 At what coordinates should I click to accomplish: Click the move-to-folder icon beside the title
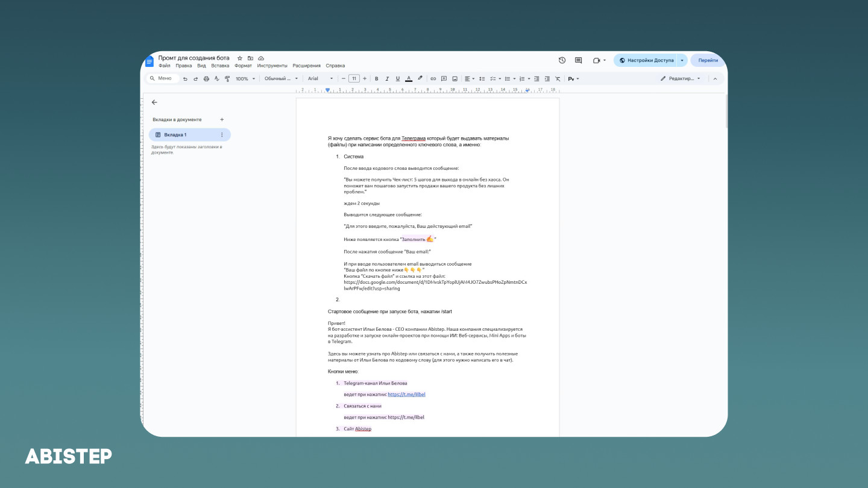(x=250, y=58)
